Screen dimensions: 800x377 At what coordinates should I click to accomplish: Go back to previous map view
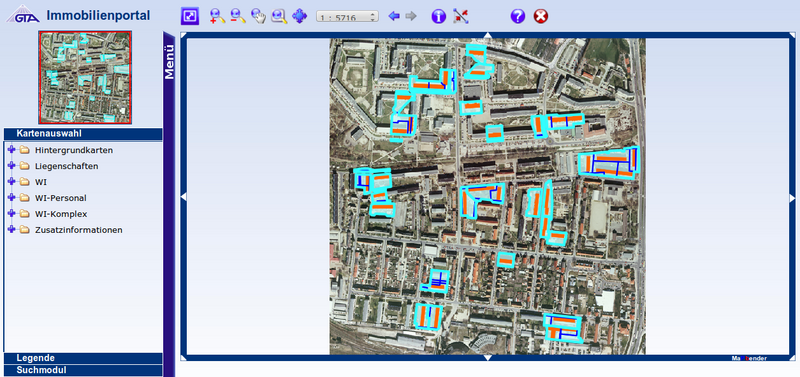pos(394,16)
